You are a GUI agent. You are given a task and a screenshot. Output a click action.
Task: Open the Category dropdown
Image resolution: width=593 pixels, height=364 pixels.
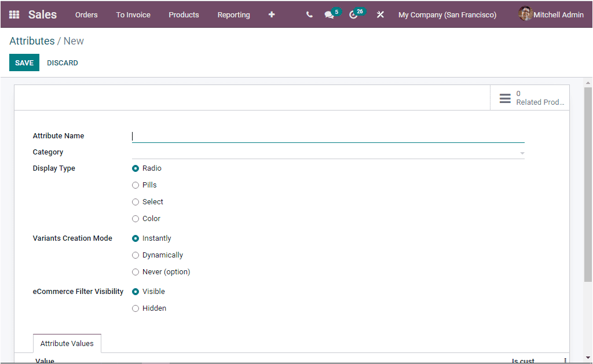point(327,152)
